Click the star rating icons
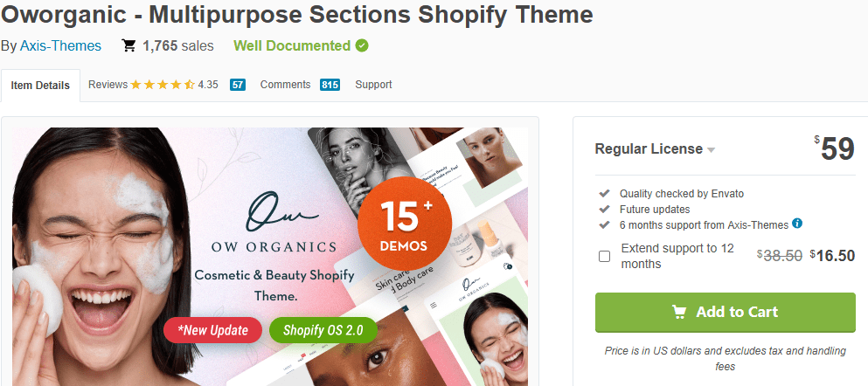 (163, 85)
